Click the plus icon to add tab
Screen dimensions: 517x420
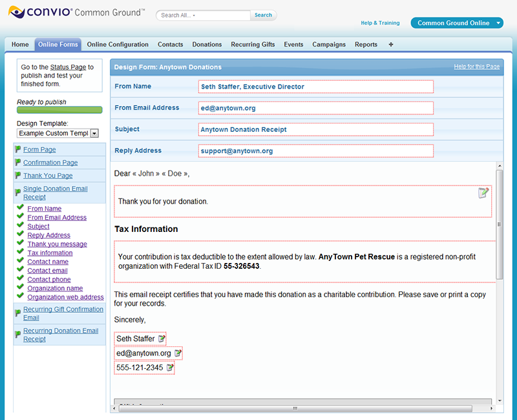click(391, 45)
